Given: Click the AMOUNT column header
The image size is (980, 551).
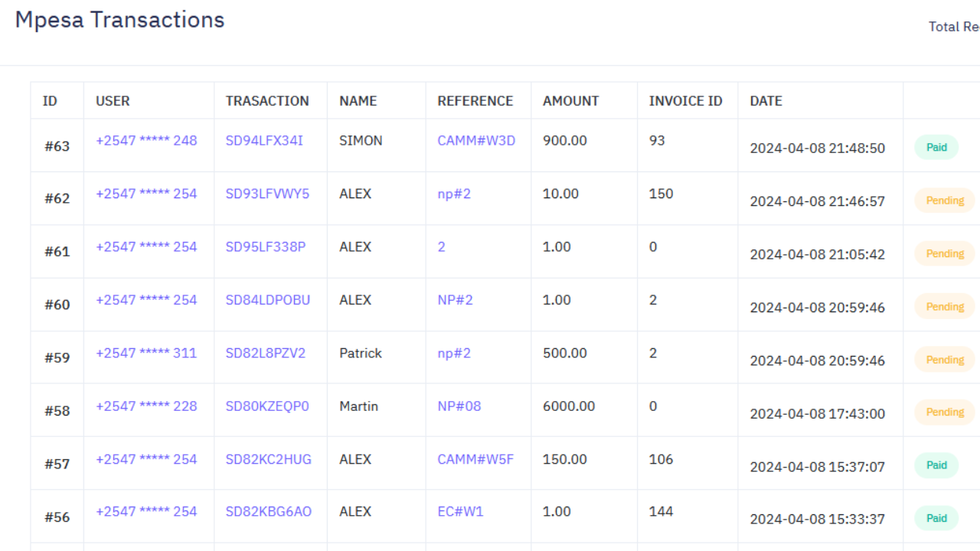Looking at the screenshot, I should point(571,101).
